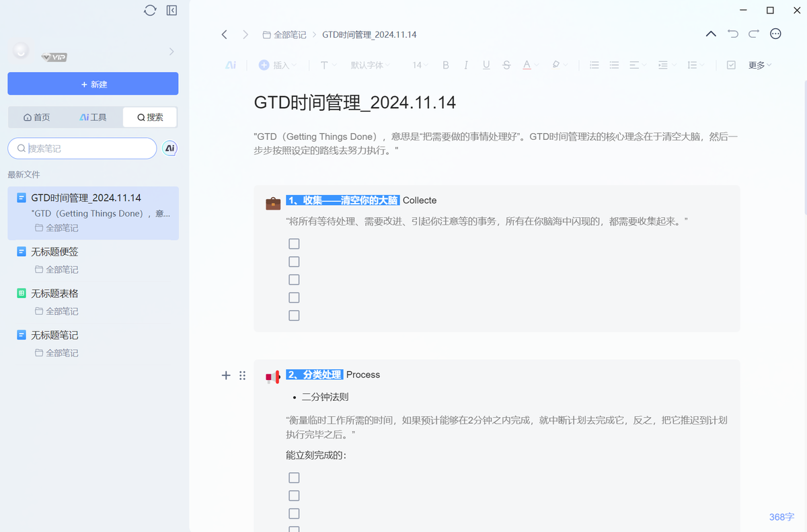Open the highlighter color picker
The image size is (807, 532).
pyautogui.click(x=560, y=65)
